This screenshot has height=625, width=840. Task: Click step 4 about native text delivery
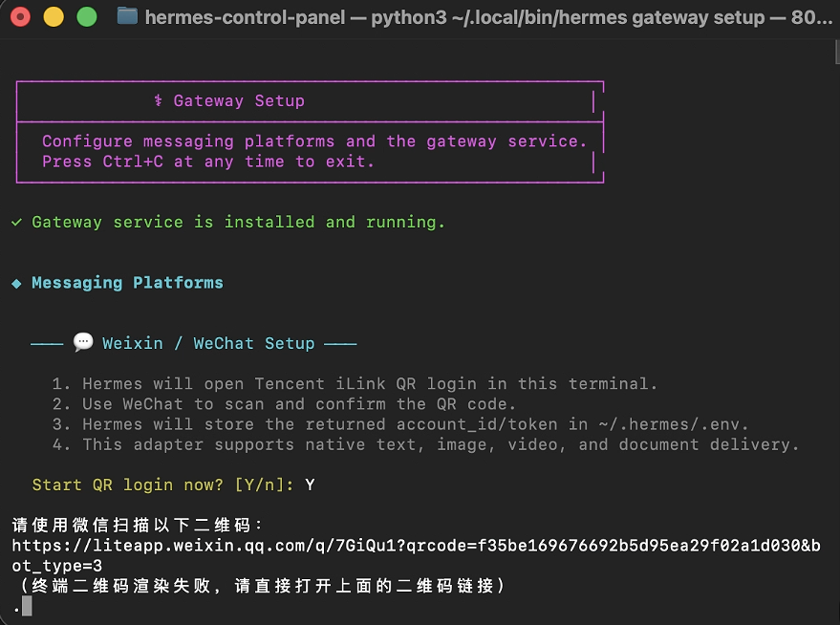coord(425,445)
